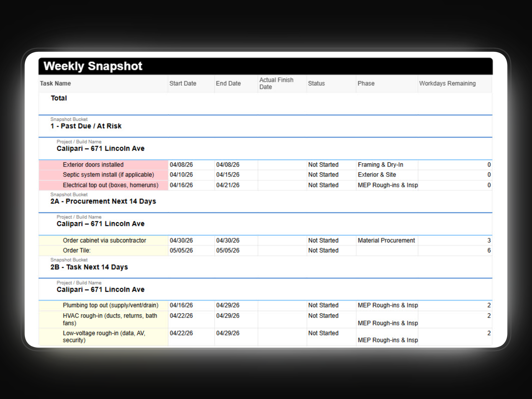Image resolution: width=532 pixels, height=399 pixels.
Task: Click end date 04/29/26 of HVAC rough-in
Action: (x=228, y=316)
